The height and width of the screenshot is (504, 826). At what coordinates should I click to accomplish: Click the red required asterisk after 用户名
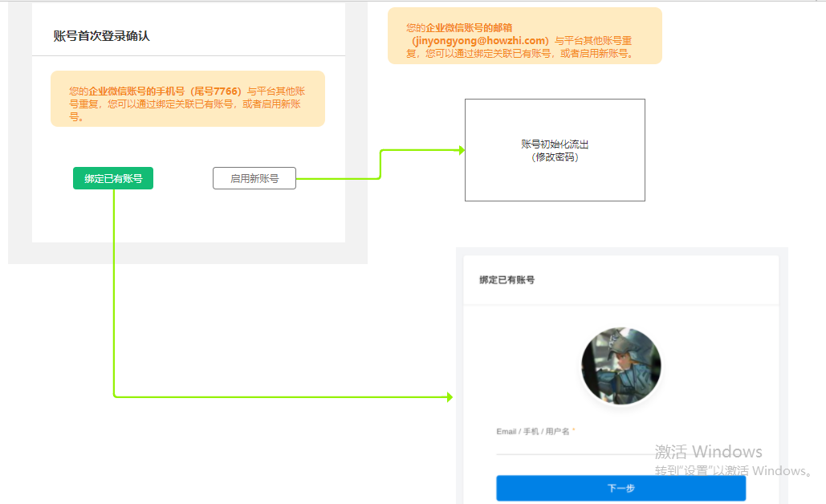pyautogui.click(x=574, y=431)
